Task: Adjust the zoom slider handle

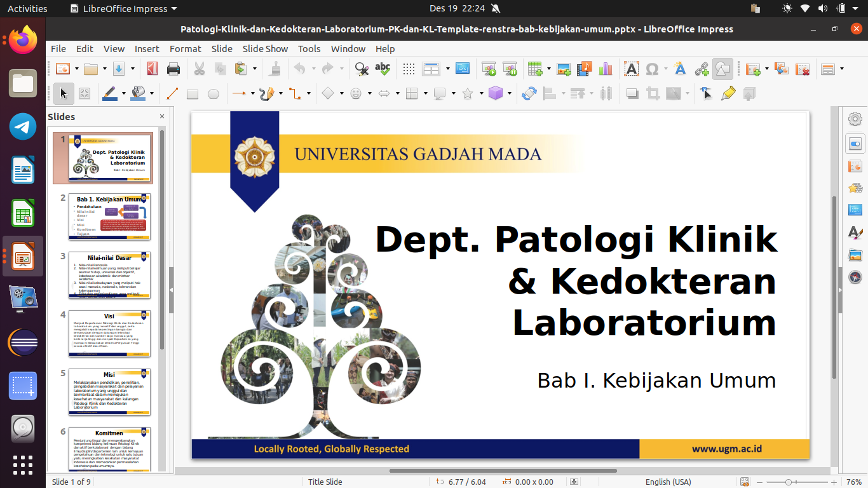Action: [789, 482]
